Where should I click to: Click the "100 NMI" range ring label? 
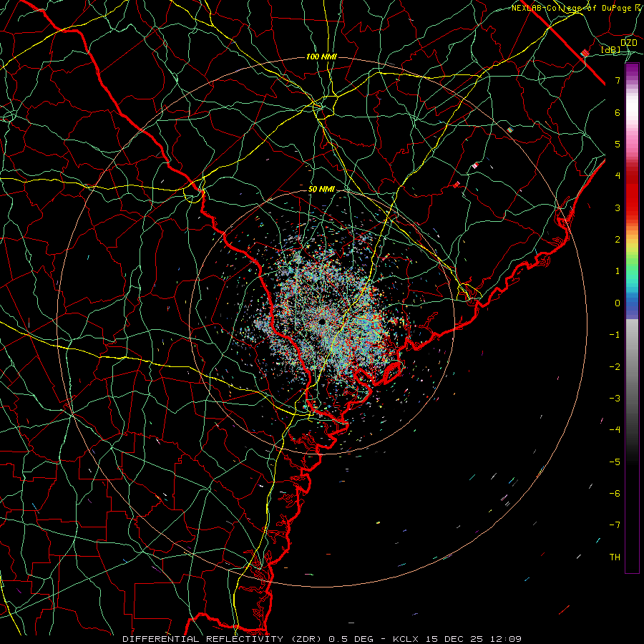[x=321, y=57]
